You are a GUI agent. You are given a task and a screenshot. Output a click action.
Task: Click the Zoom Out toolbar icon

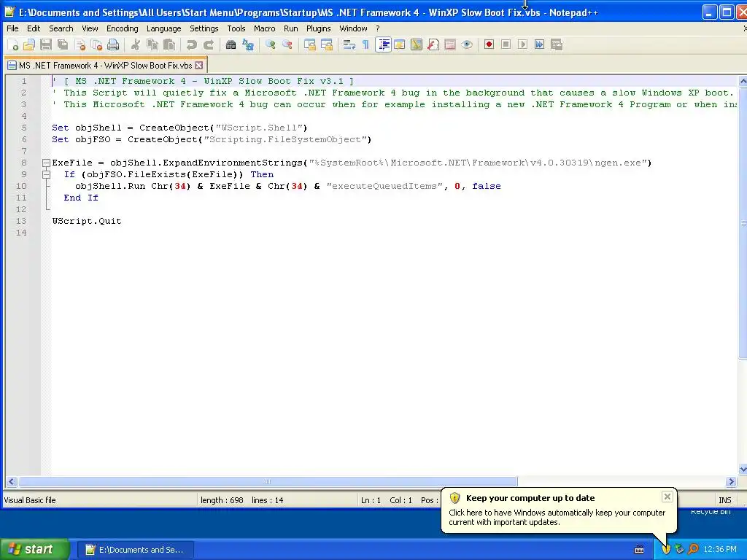287,44
